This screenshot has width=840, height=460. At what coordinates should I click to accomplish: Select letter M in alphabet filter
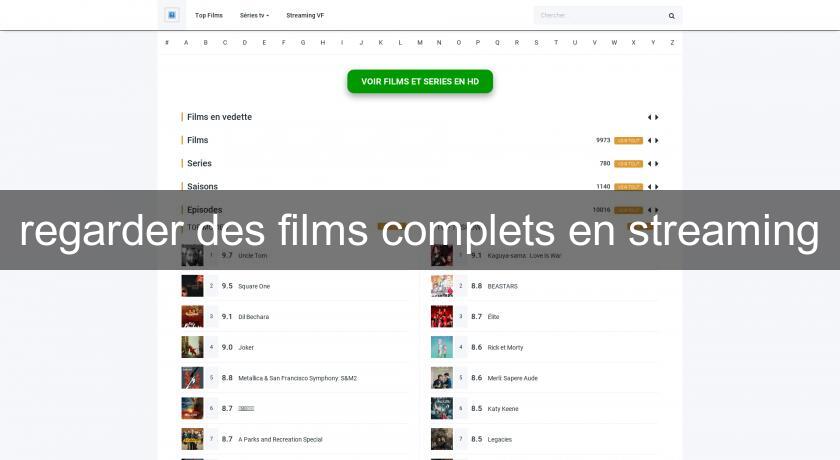[419, 43]
